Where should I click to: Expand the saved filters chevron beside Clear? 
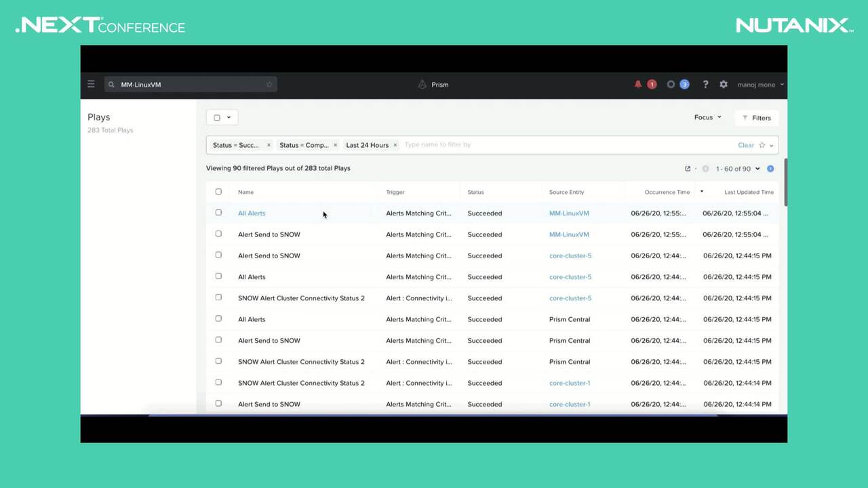click(772, 146)
